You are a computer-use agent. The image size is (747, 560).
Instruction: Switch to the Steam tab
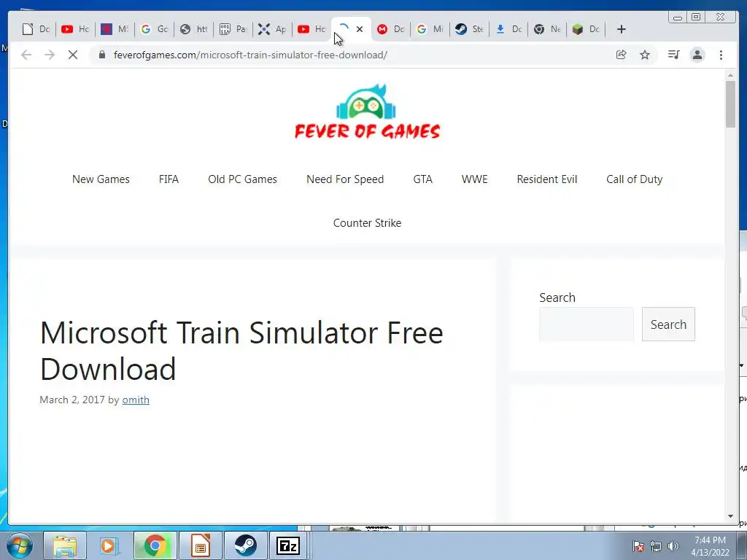point(469,29)
